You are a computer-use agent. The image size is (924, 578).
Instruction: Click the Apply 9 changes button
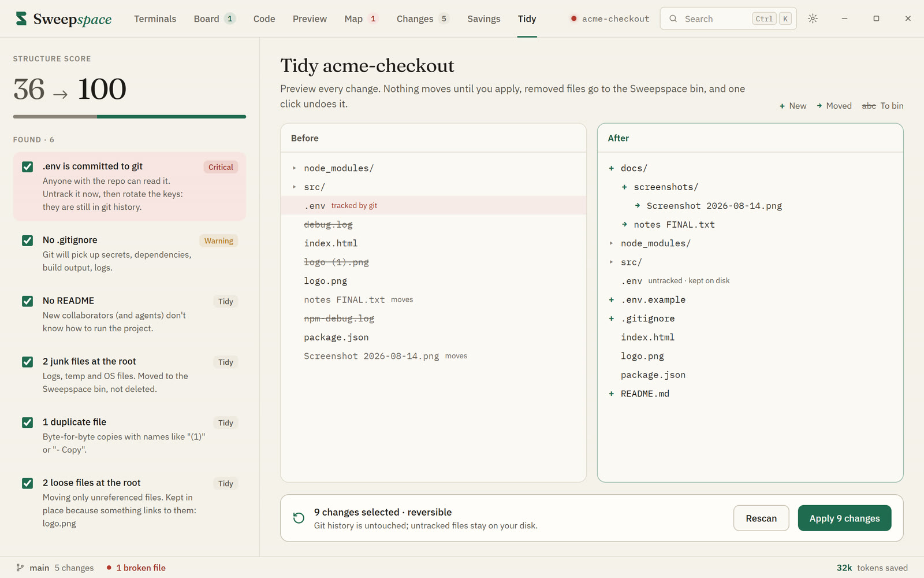[844, 518]
